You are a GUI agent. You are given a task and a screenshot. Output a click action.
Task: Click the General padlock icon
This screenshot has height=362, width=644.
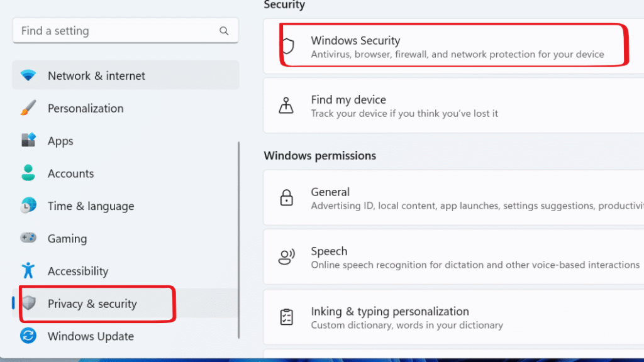286,197
